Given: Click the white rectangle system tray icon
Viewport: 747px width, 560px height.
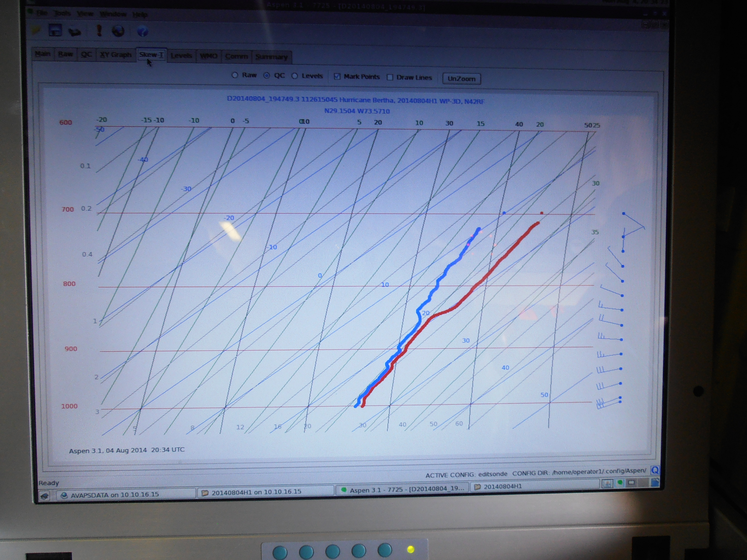Looking at the screenshot, I should pos(631,482).
